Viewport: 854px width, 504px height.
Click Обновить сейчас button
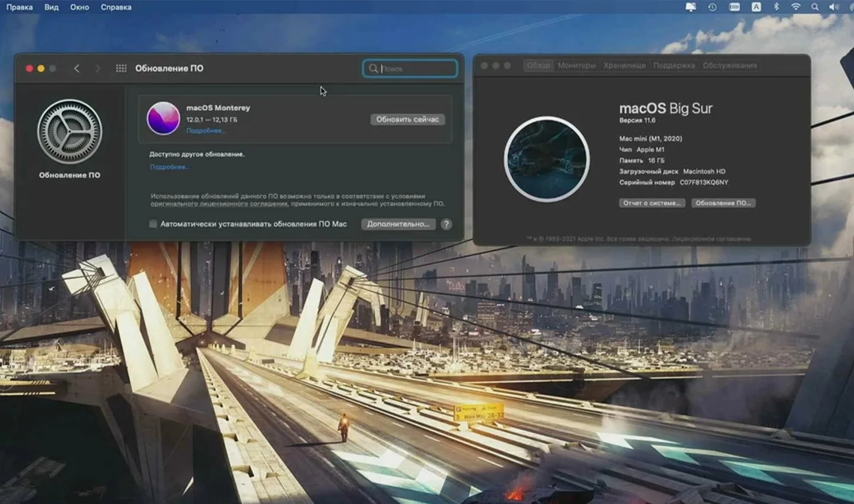(x=407, y=119)
